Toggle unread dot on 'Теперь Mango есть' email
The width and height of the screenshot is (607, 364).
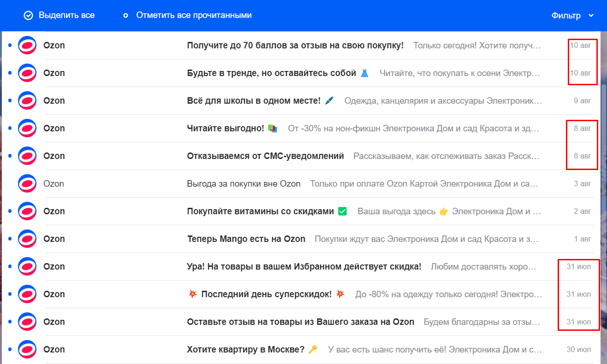pyautogui.click(x=10, y=239)
